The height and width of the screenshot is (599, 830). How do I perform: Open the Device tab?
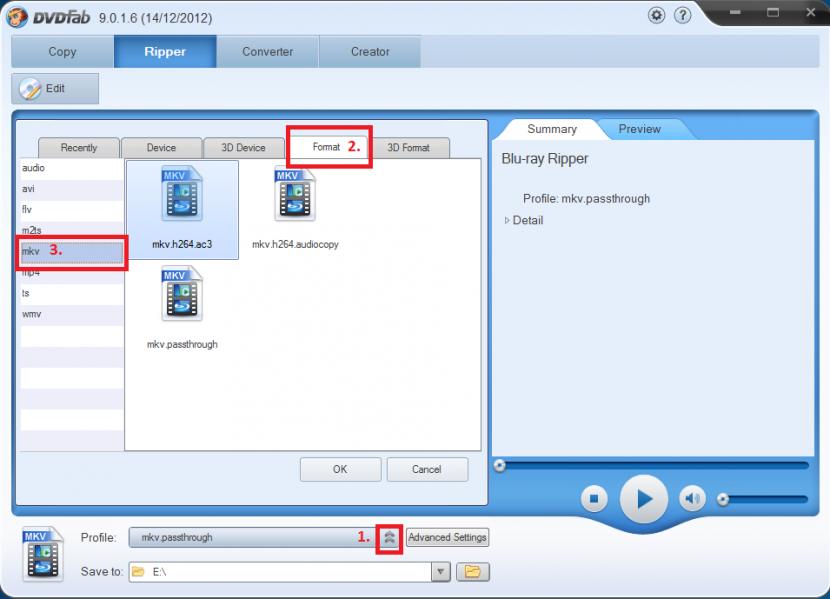(x=161, y=148)
